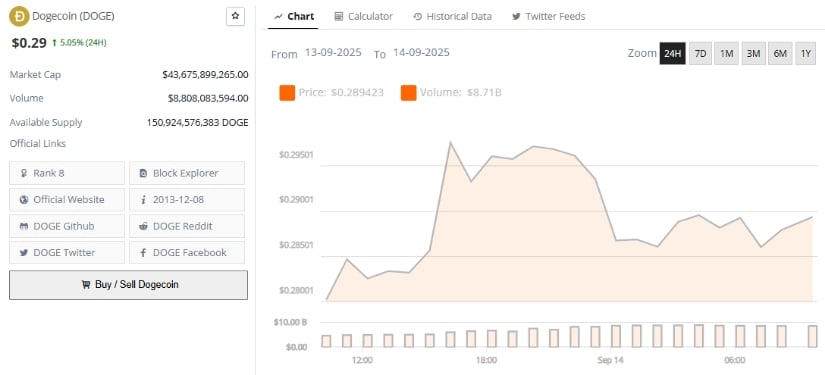Click the document icon beside Block Explorer

click(143, 173)
